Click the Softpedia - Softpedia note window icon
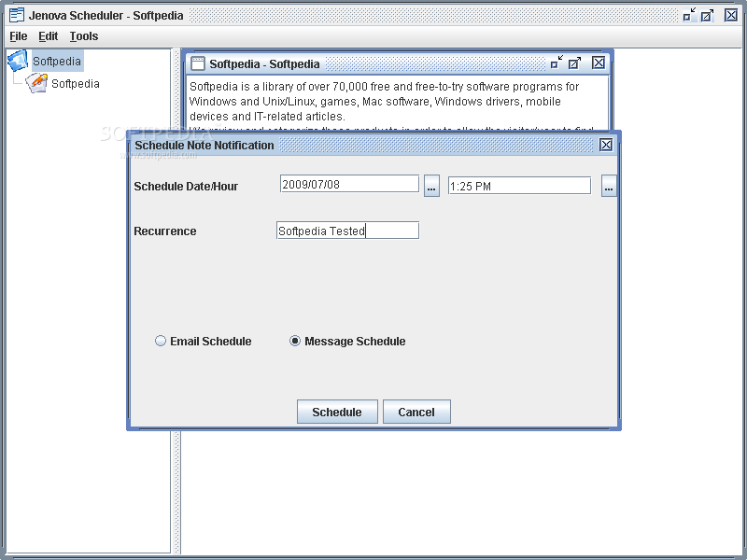The height and width of the screenshot is (560, 747). click(x=197, y=63)
